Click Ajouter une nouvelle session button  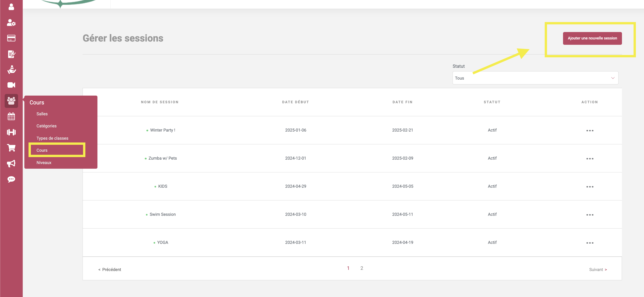[592, 38]
